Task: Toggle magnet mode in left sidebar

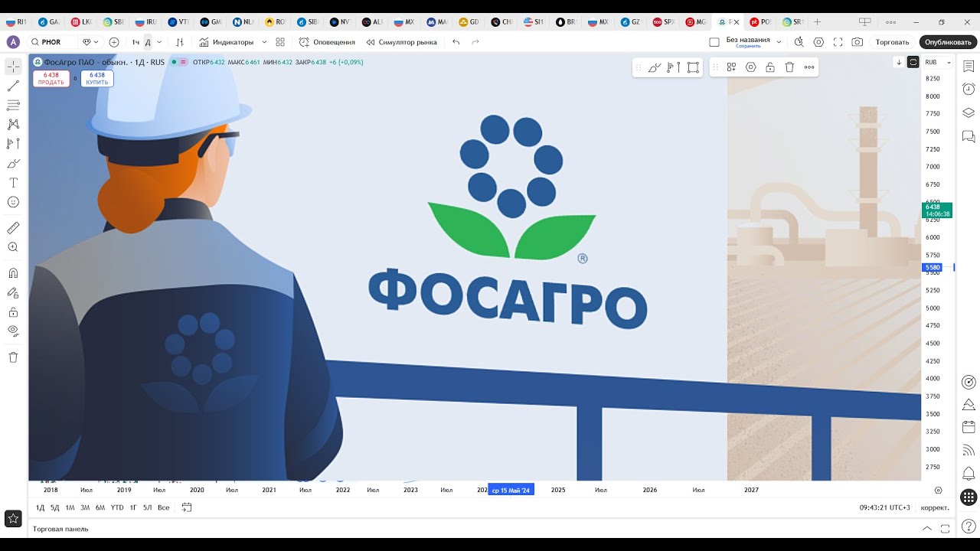Action: [13, 273]
